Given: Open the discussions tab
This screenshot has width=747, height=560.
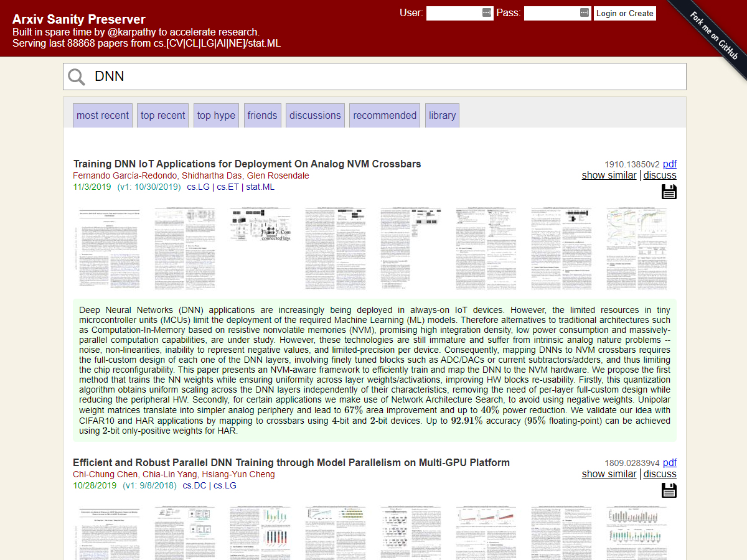Looking at the screenshot, I should pos(315,115).
